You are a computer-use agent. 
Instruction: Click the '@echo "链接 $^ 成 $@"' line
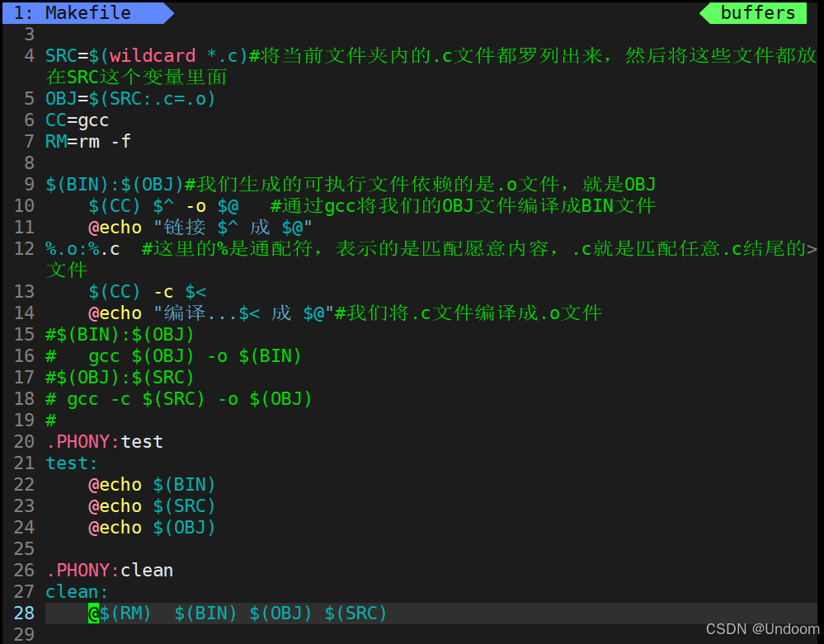(200, 228)
